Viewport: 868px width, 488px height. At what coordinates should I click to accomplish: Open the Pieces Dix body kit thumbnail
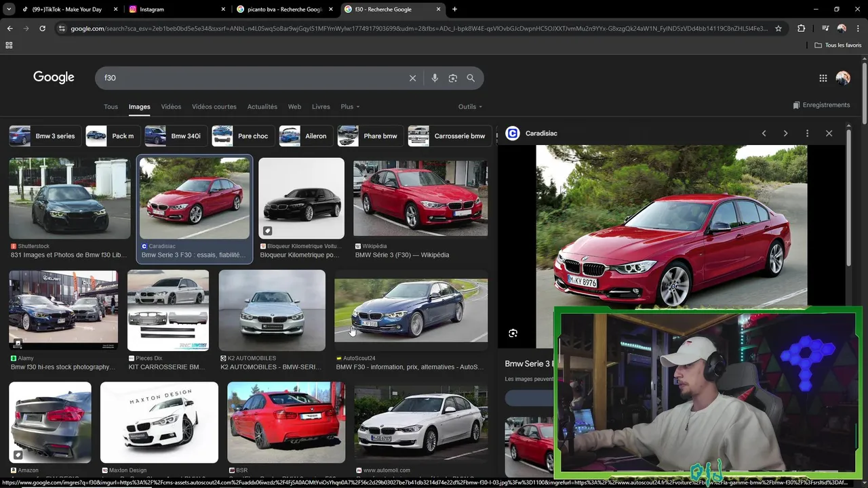[x=168, y=310]
